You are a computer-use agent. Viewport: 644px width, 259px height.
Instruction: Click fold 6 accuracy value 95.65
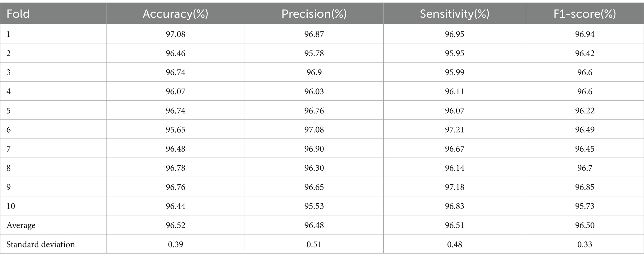(x=175, y=129)
